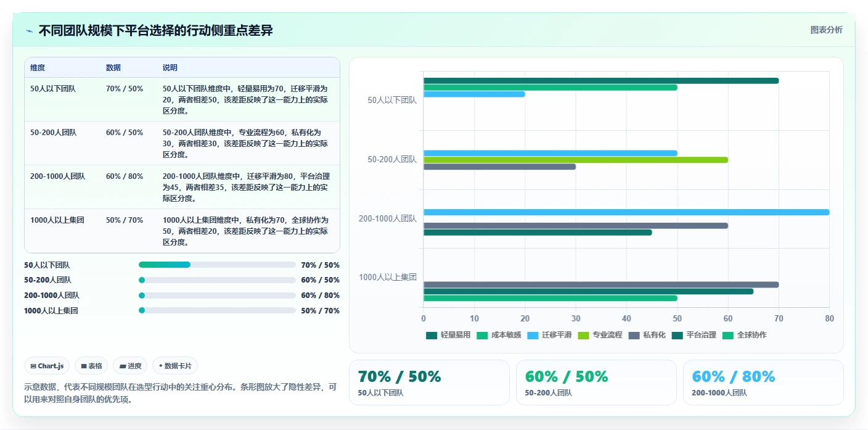Click the 60% / 80% table cell
The image size is (868, 430).
click(x=125, y=176)
